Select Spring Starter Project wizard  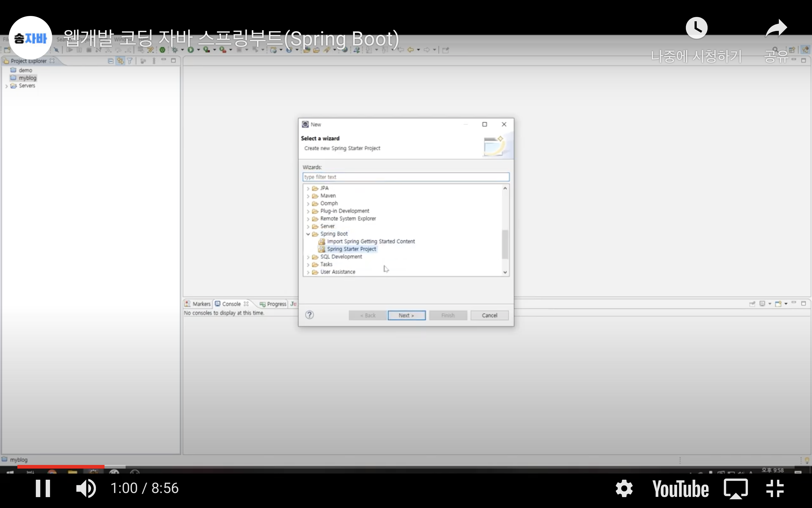[x=347, y=249]
